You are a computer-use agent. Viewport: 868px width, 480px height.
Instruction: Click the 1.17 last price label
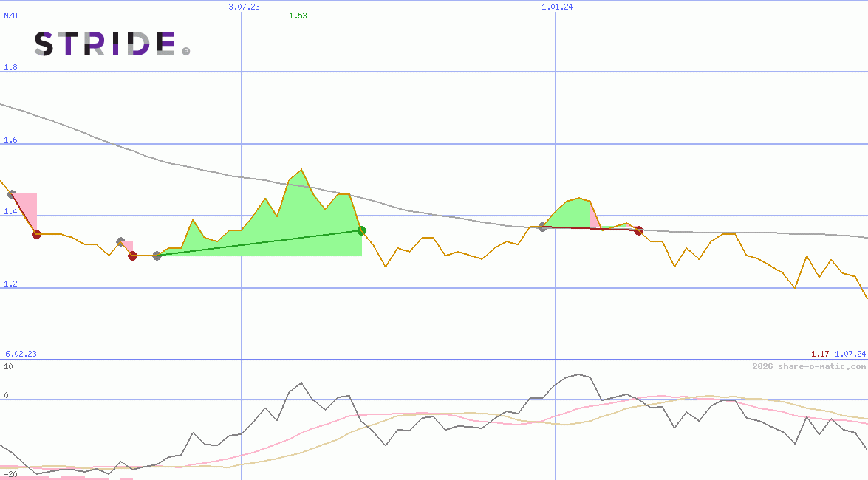click(x=819, y=354)
